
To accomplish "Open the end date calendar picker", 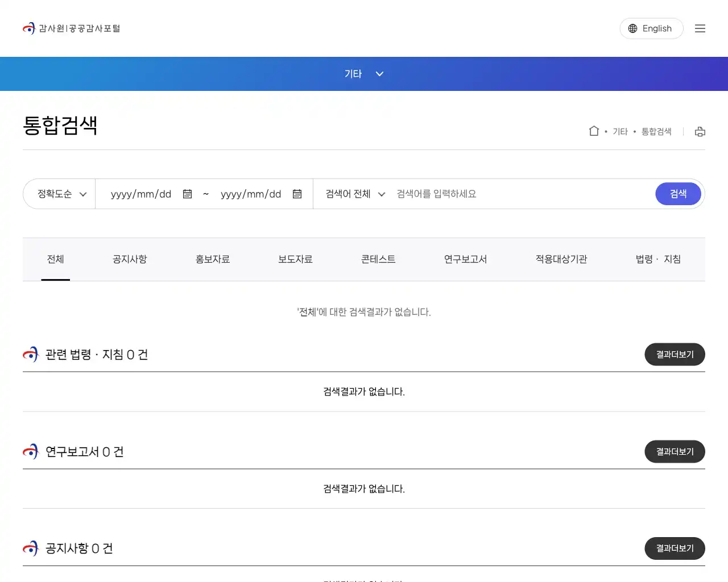I will [x=297, y=194].
